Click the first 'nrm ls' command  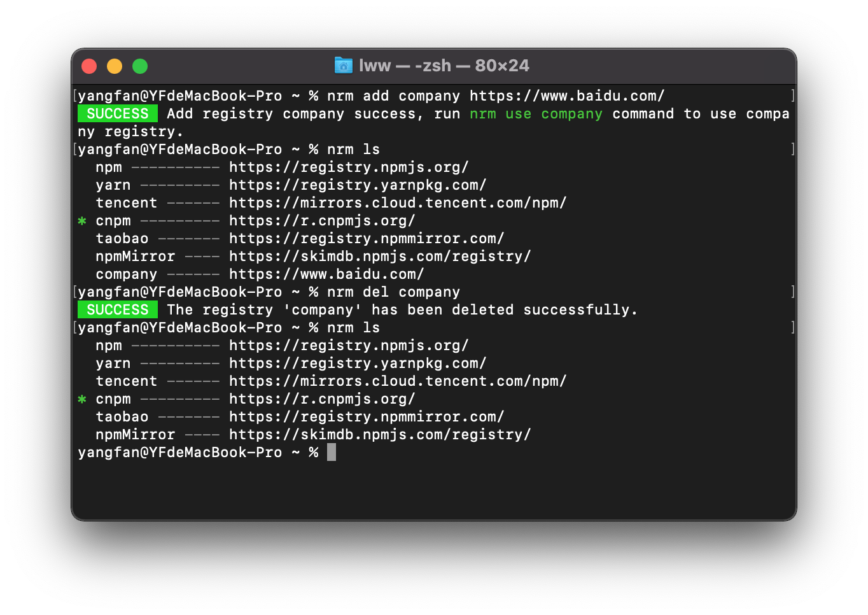pyautogui.click(x=353, y=150)
